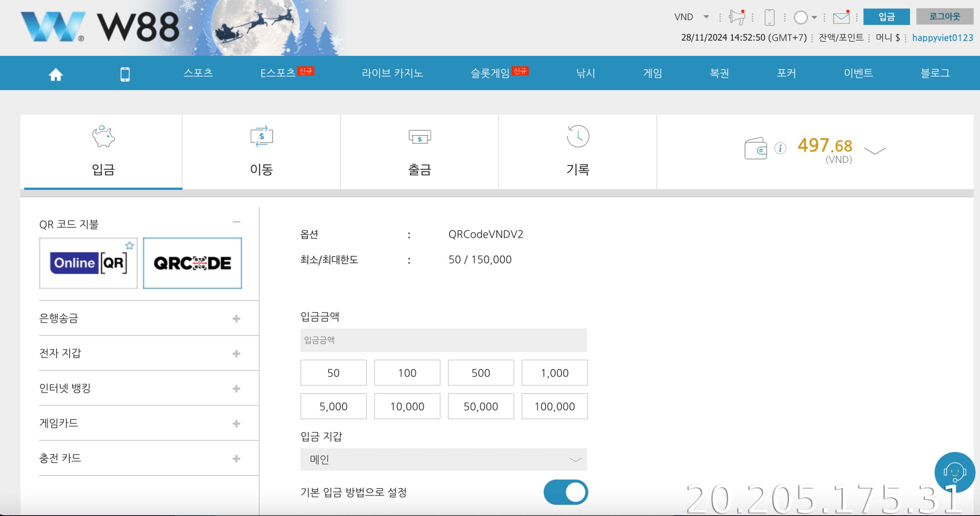Image resolution: width=980 pixels, height=516 pixels.
Task: Open announcements megaphone icon
Action: pyautogui.click(x=737, y=17)
